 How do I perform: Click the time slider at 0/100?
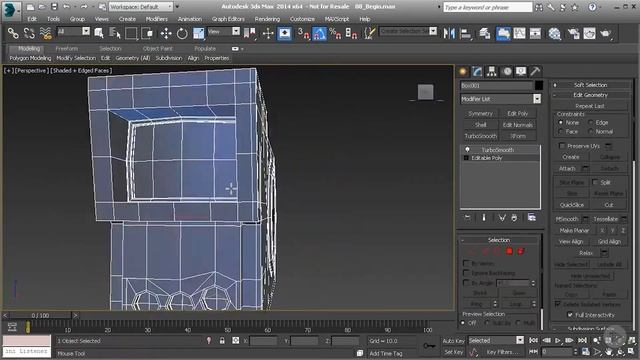[x=40, y=315]
